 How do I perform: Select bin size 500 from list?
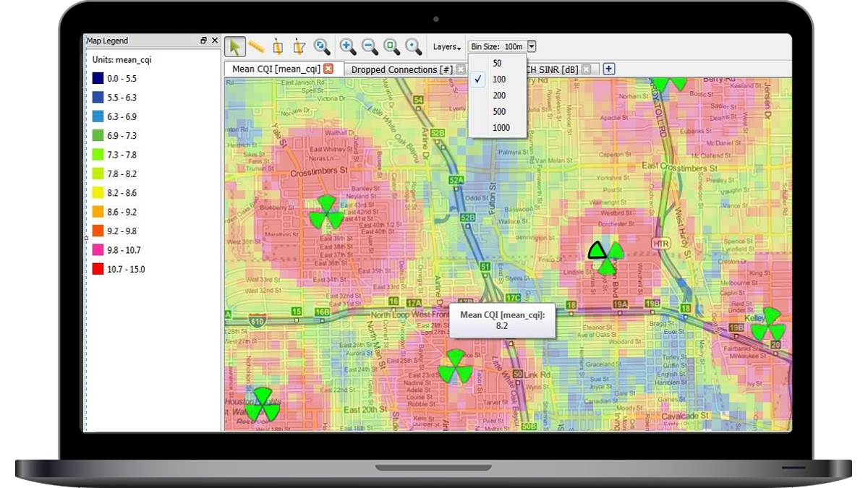[x=499, y=111]
